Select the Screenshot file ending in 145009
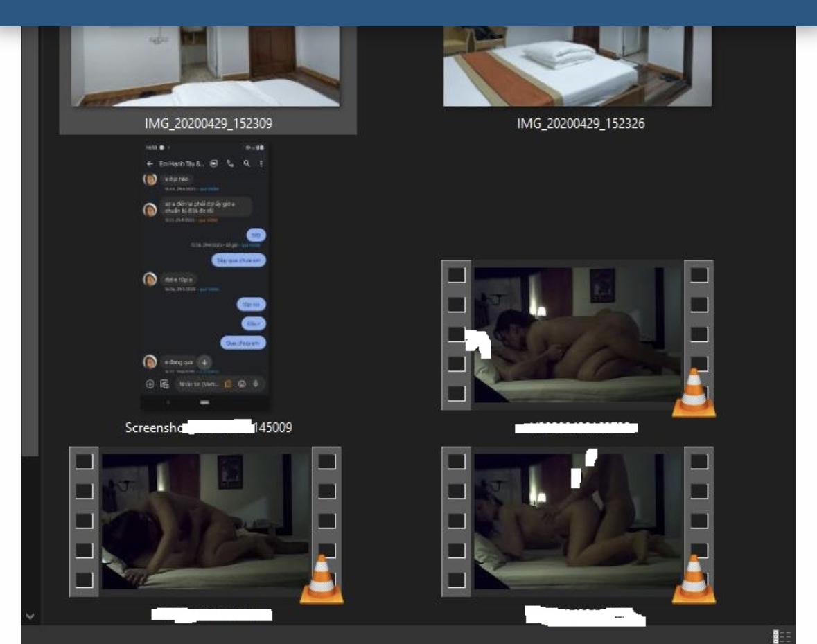The width and height of the screenshot is (817, 644). coord(206,277)
